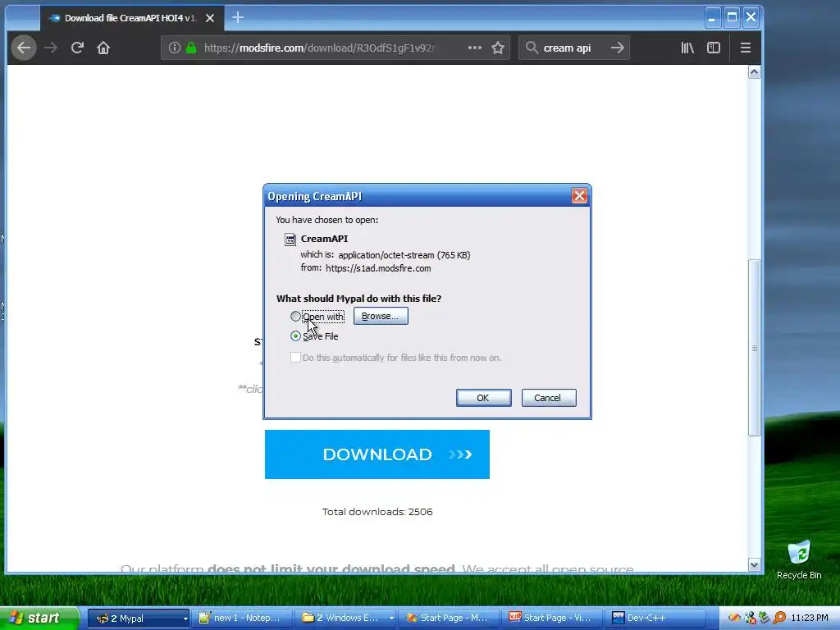Click the green padlock security icon
Image resolution: width=840 pixels, height=630 pixels.
(191, 48)
